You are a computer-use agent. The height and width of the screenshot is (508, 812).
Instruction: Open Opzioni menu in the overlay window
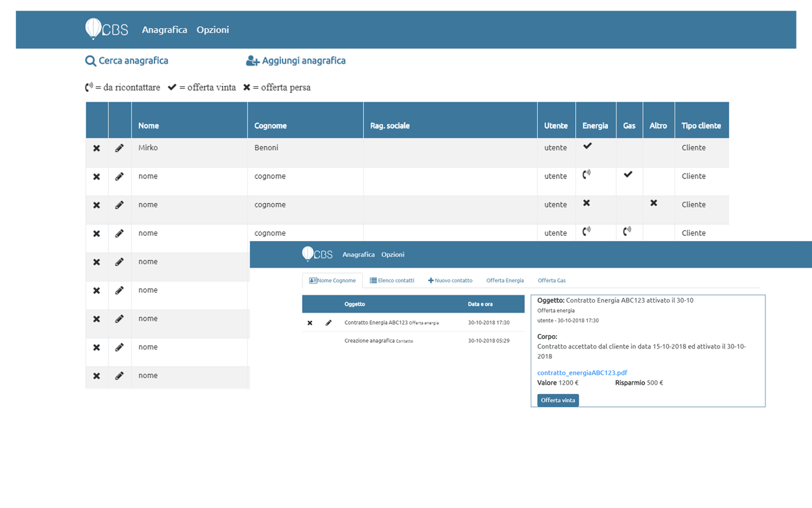[393, 255]
